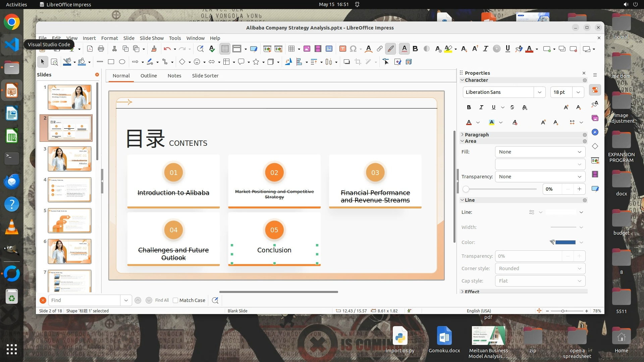Image resolution: width=644 pixels, height=362 pixels.
Task: Open the Slide Show menu
Action: tap(152, 38)
